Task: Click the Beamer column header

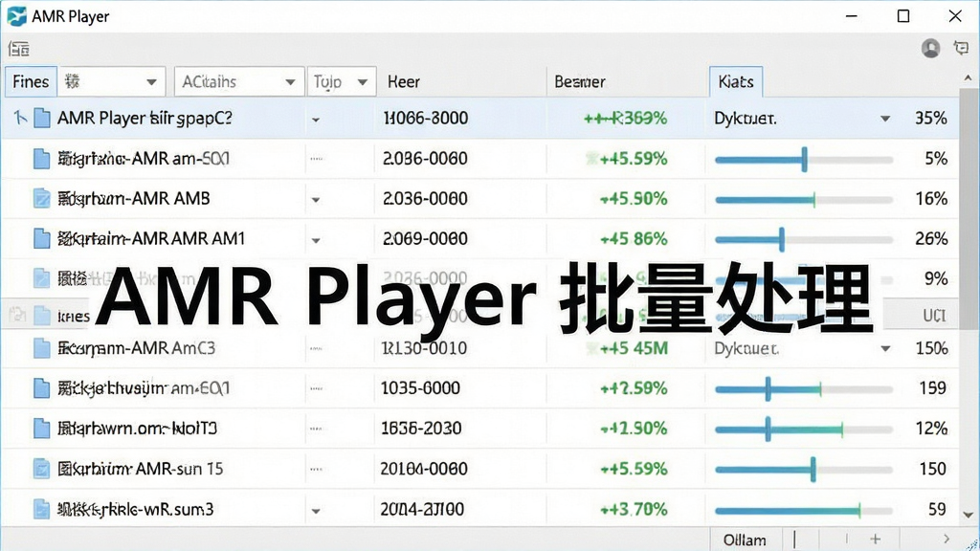Action: [579, 82]
